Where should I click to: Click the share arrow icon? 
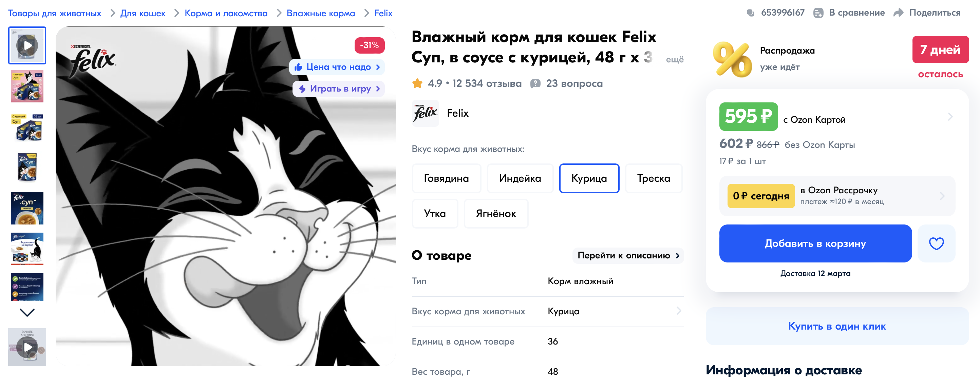[898, 13]
